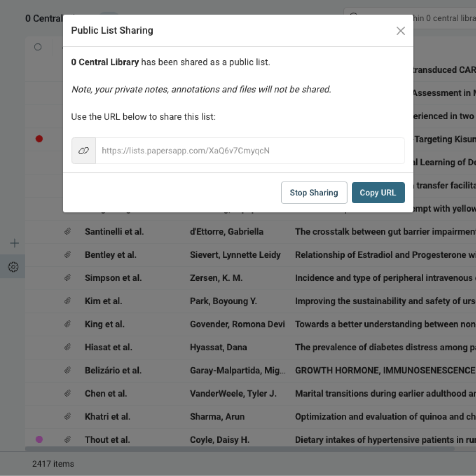Click Stop Sharing to disable the public list
Screen dimensions: 476x476
[x=314, y=192]
